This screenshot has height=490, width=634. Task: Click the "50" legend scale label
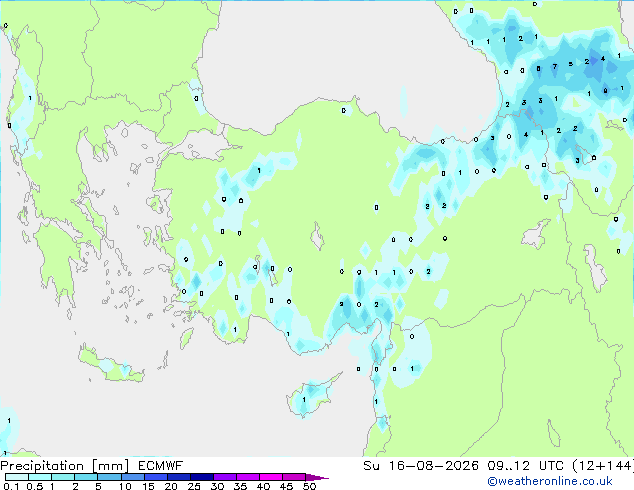point(309,486)
